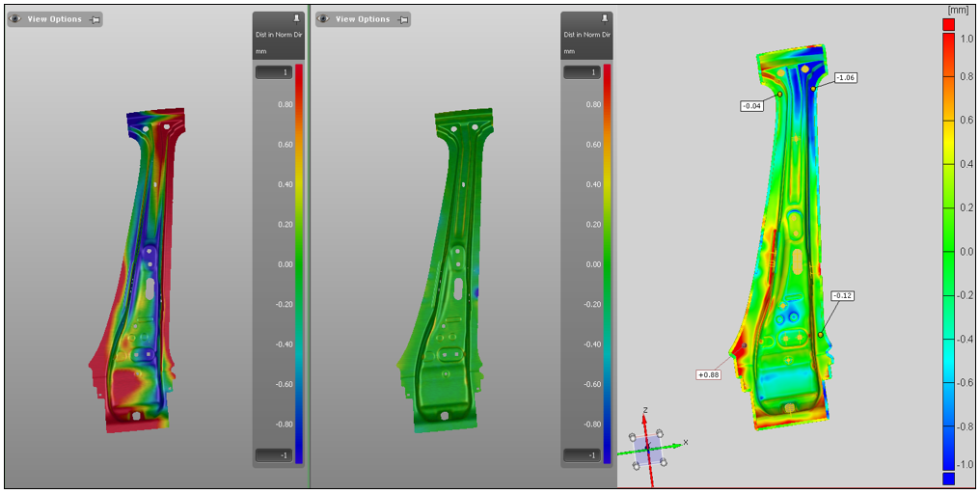This screenshot has height=494, width=980.
Task: Click the 'mm' unit text in the left legend
Action: pos(259,51)
